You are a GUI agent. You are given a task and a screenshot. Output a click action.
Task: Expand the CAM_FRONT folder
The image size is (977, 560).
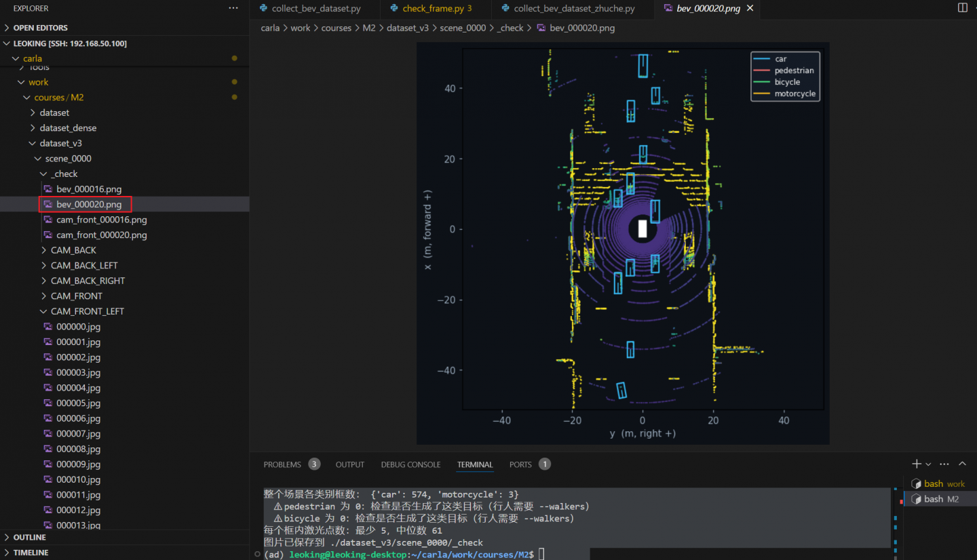coord(125,296)
